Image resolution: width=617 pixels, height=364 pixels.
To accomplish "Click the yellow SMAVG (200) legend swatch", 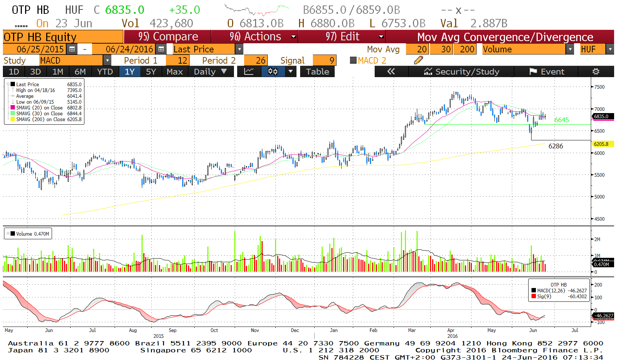I will pos(13,119).
